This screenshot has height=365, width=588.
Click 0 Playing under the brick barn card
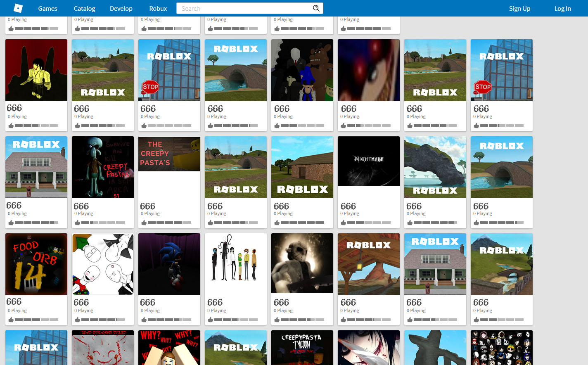pos(283,213)
